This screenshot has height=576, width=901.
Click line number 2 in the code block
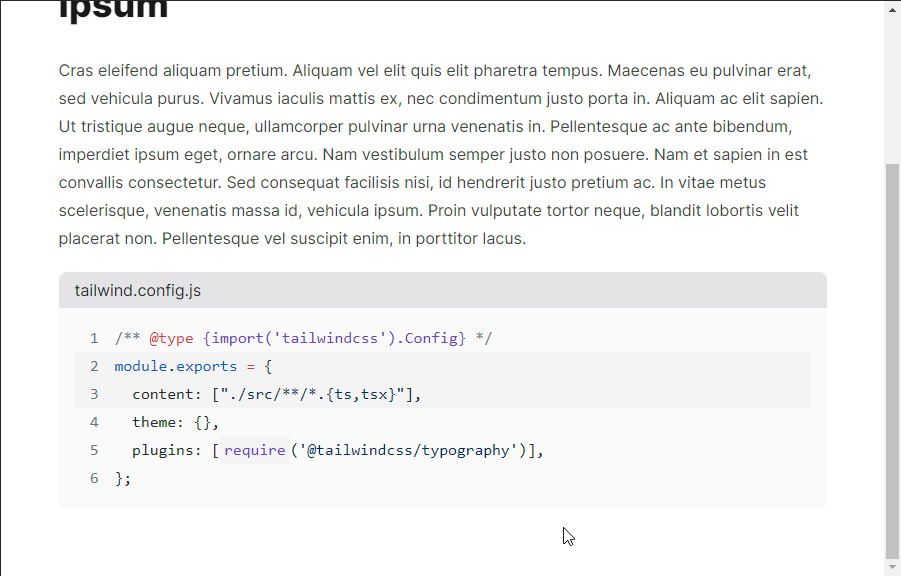94,366
